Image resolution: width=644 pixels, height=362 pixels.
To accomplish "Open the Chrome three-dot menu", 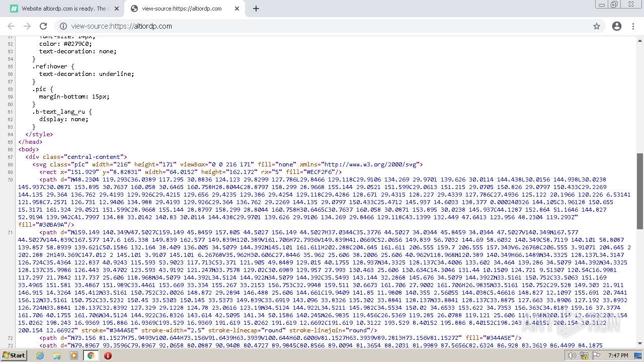I will point(633,26).
